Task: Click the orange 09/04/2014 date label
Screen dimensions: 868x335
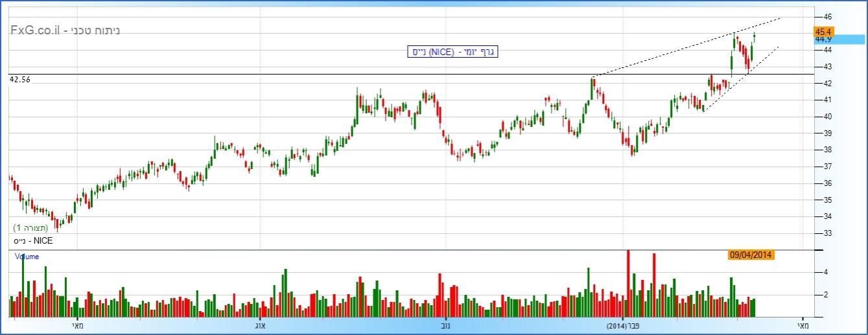Action: [x=751, y=255]
